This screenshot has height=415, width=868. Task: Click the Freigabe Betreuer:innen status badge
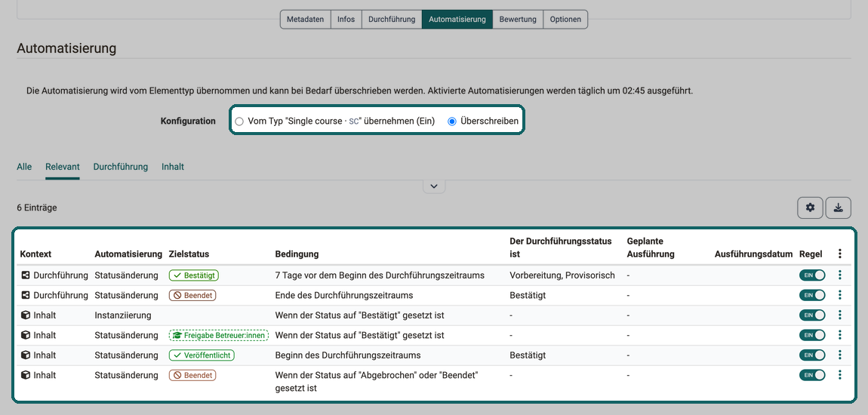point(219,335)
